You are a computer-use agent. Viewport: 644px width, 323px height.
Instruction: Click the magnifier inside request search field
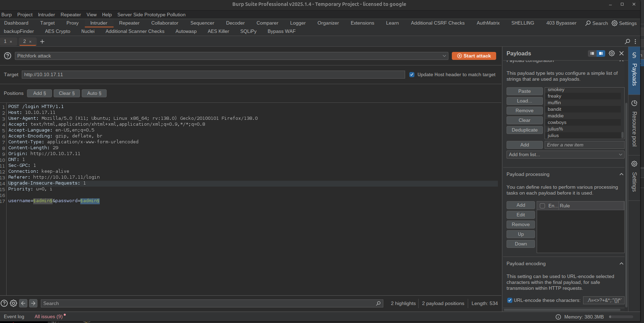[x=378, y=303]
